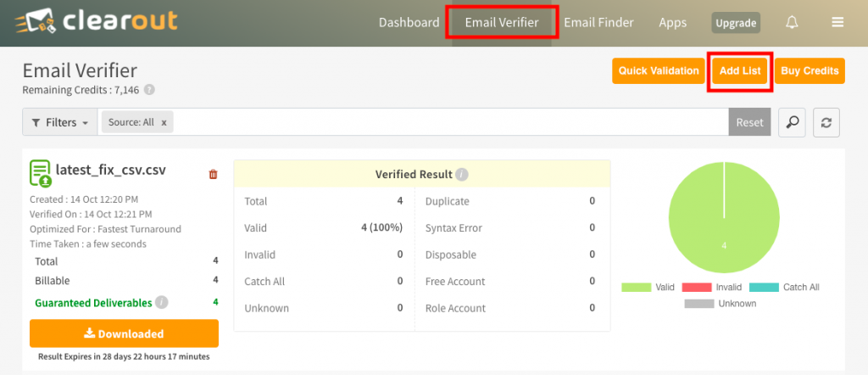Click into the filter search field
The image size is (868, 375).
(x=451, y=122)
